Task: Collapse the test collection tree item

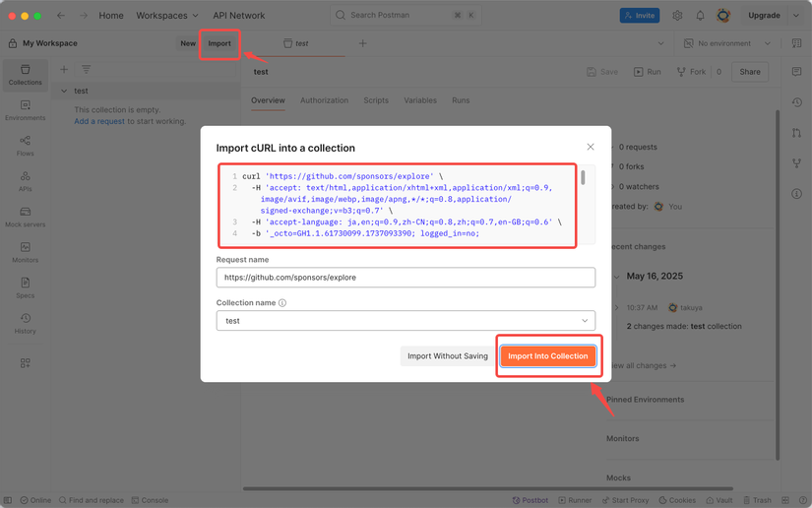Action: (64, 92)
